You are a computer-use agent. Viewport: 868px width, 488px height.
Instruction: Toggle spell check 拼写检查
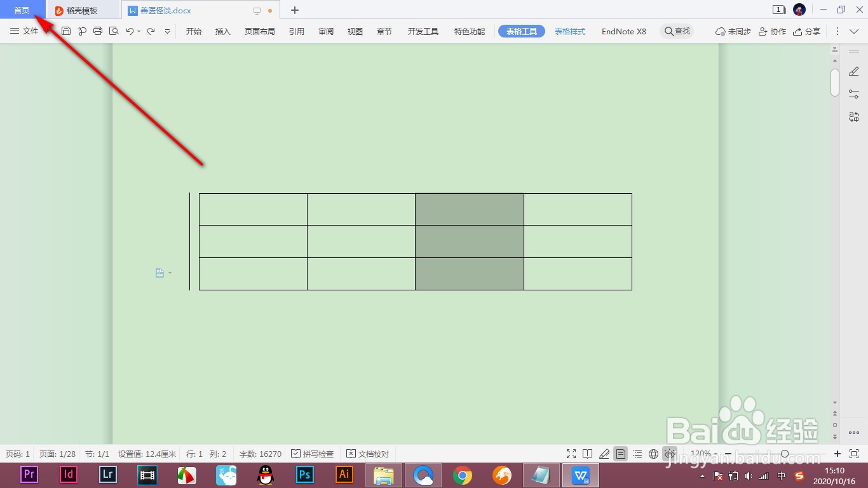point(313,454)
